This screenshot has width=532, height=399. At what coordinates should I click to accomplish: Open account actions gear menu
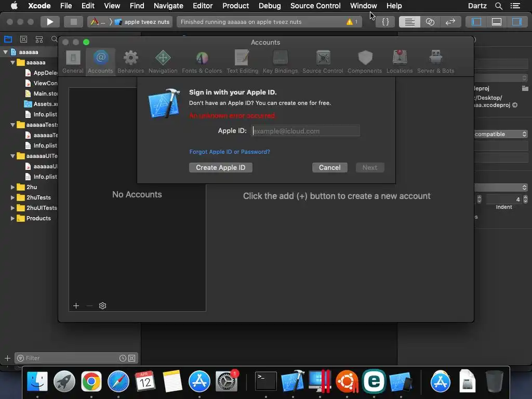pyautogui.click(x=102, y=305)
